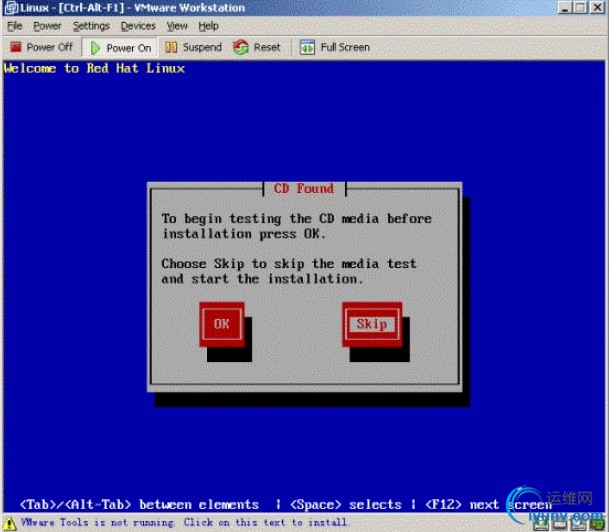Viewport: 609px width, 532px height.
Task: Open the Power menu
Action: click(x=47, y=26)
